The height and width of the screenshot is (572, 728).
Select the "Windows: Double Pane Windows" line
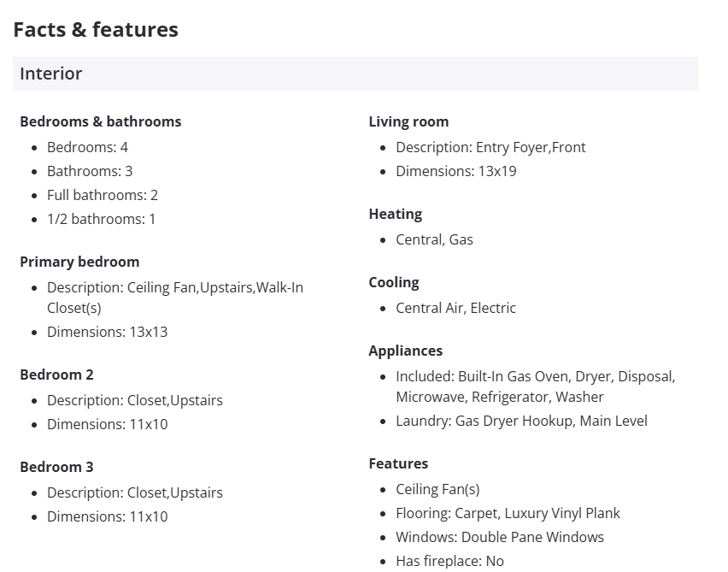pos(500,537)
